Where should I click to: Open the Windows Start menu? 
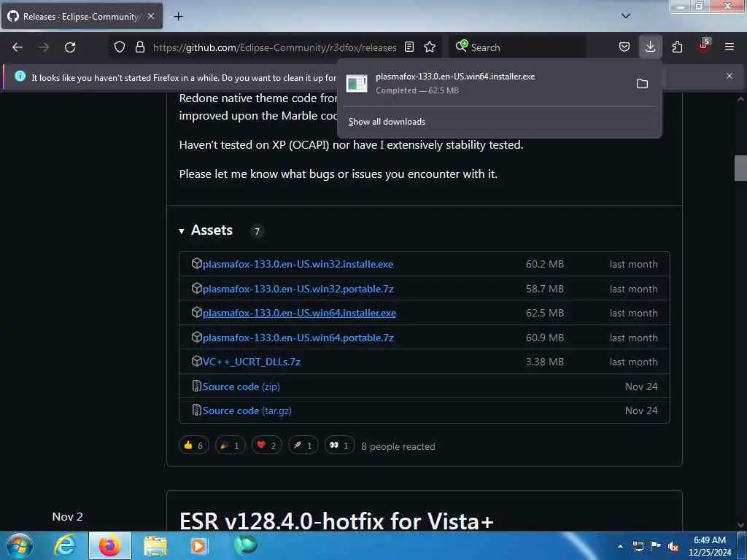tap(20, 545)
